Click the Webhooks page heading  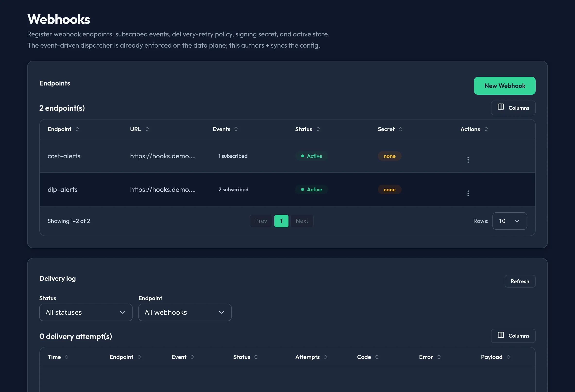pos(59,19)
